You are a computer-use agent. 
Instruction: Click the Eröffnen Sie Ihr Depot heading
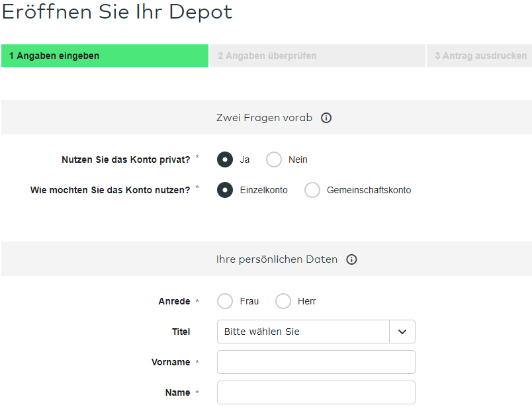(117, 12)
